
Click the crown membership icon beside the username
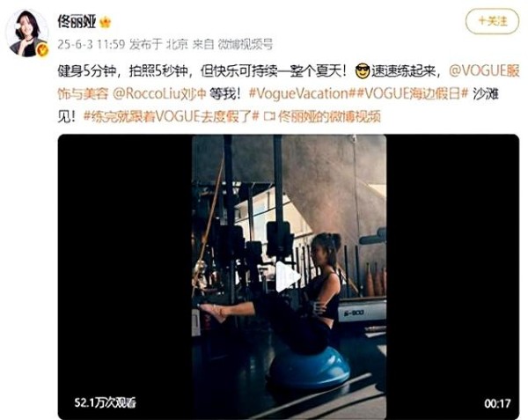coord(105,23)
